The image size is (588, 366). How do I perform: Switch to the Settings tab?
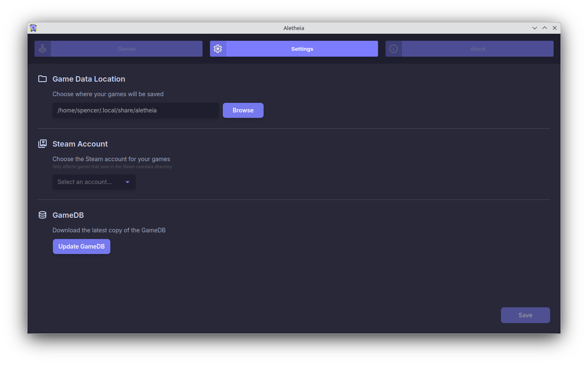[294, 49]
